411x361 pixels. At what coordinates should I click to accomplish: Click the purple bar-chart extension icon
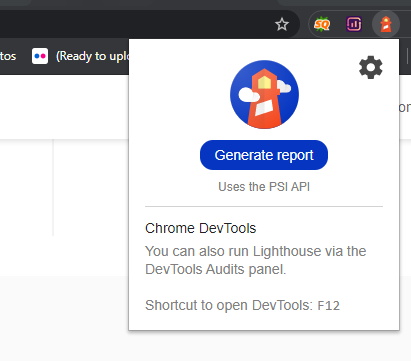(354, 24)
